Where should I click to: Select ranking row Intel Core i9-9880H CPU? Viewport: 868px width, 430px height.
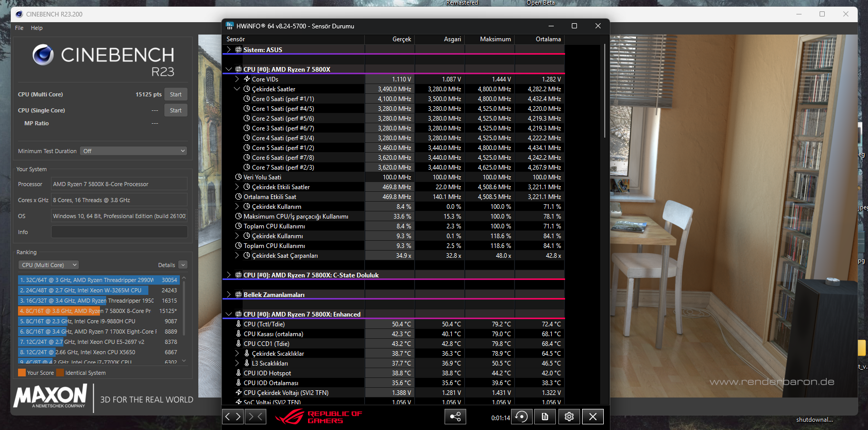(x=98, y=321)
